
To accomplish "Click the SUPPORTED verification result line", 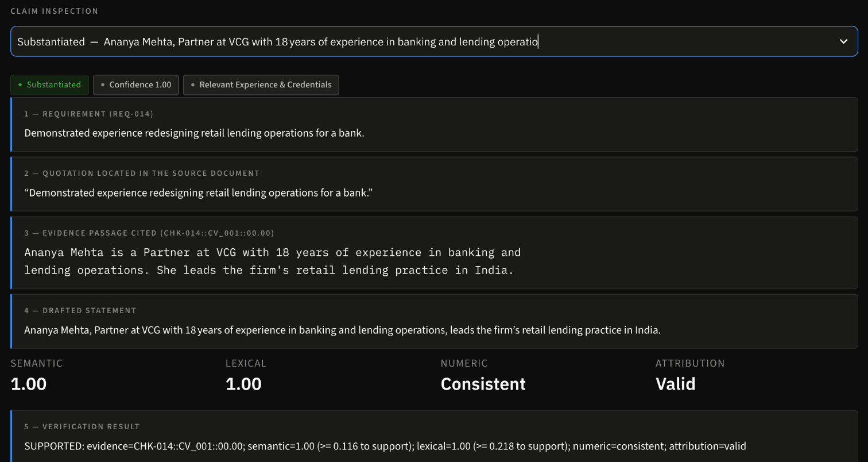I will click(385, 446).
